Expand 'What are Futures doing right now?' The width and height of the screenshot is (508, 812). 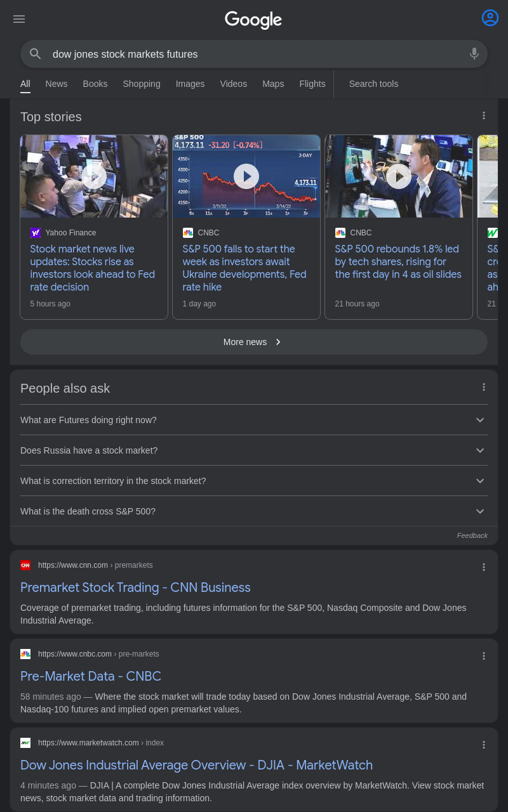[254, 420]
